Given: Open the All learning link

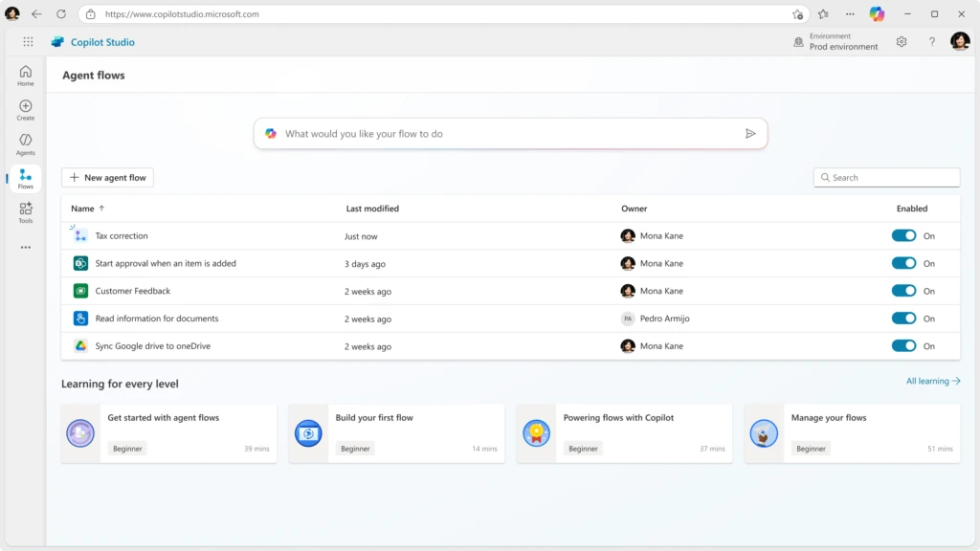Looking at the screenshot, I should [x=931, y=380].
